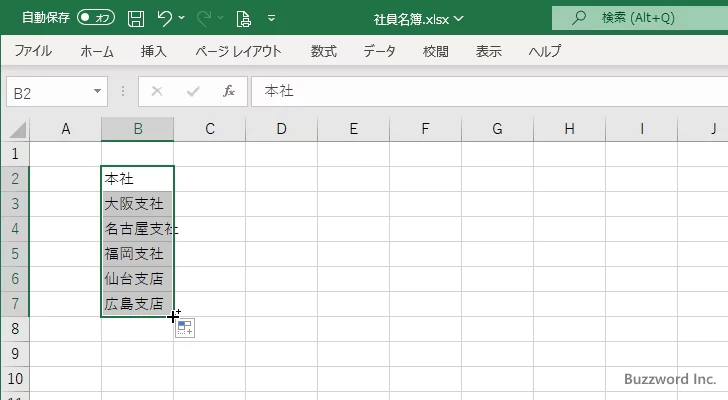Switch to the ホーム tab
Image resolution: width=728 pixels, height=400 pixels.
[x=97, y=51]
